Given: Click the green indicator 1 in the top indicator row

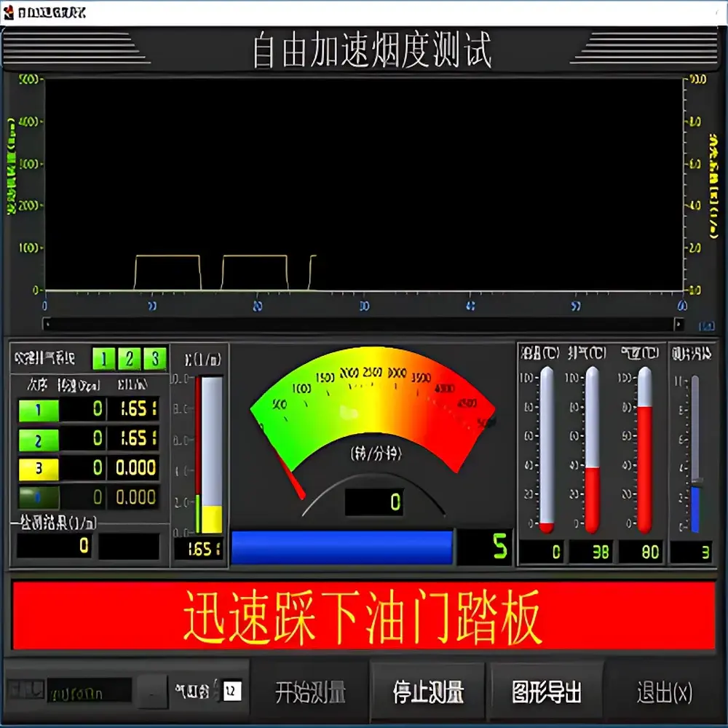Looking at the screenshot, I should pyautogui.click(x=103, y=358).
